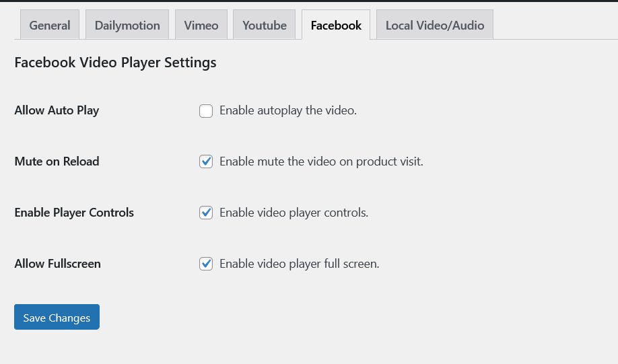The image size is (618, 364).
Task: Click the "Enable mute the video on product visit." text
Action: coord(321,161)
